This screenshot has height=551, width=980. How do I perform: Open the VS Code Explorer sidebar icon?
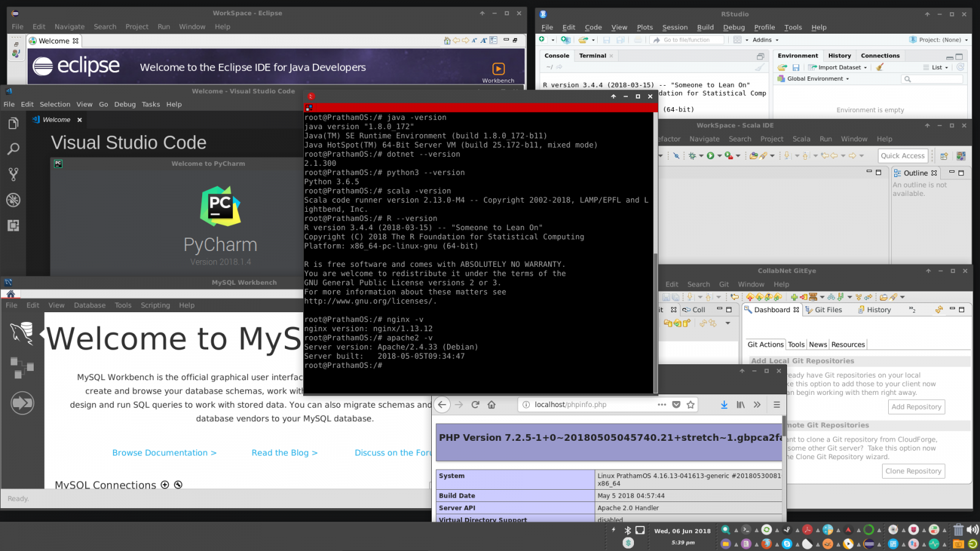coord(13,124)
